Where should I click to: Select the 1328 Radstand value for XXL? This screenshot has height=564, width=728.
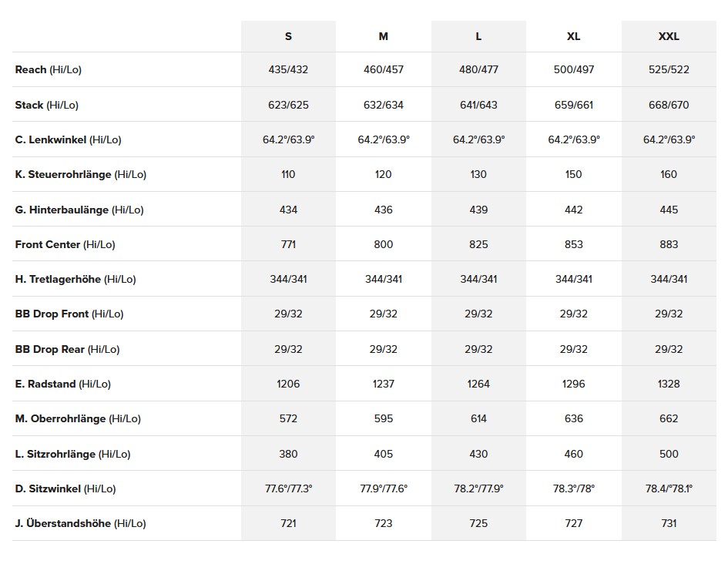pos(669,384)
